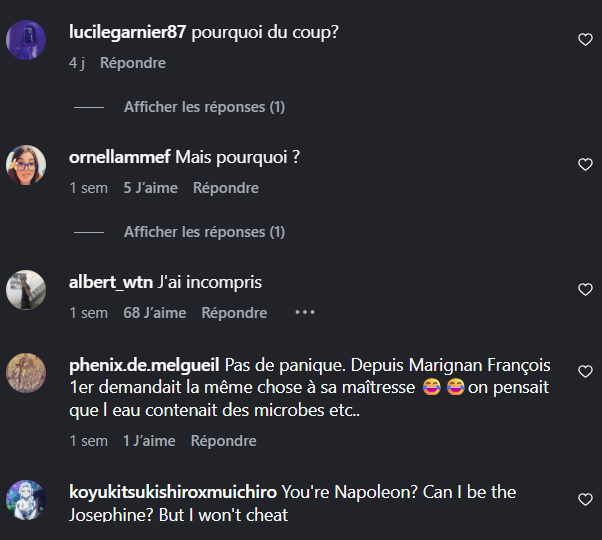Screen dimensions: 602x540
Task: View albert_wtn's profile photo
Action: coord(26,290)
